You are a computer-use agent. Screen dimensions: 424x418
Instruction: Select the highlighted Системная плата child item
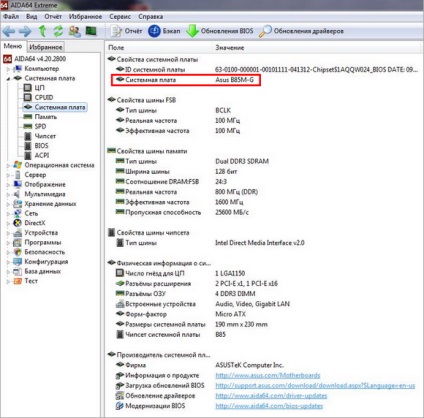55,107
